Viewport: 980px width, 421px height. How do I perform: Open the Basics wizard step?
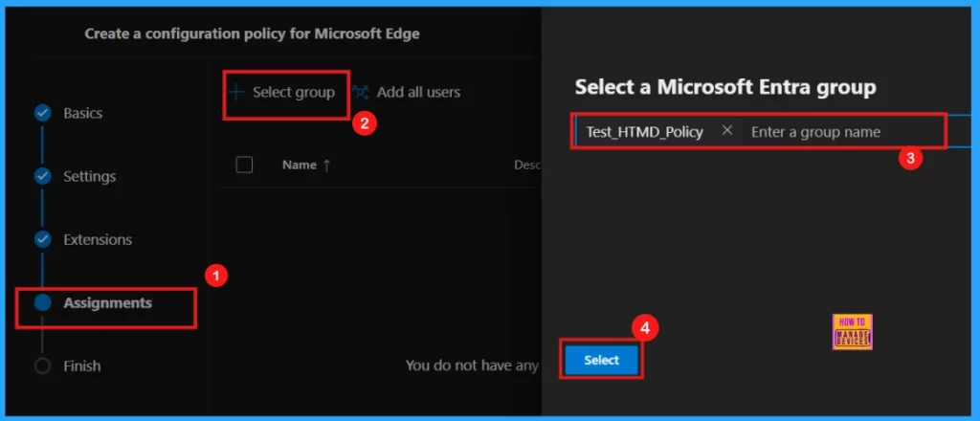pyautogui.click(x=82, y=113)
